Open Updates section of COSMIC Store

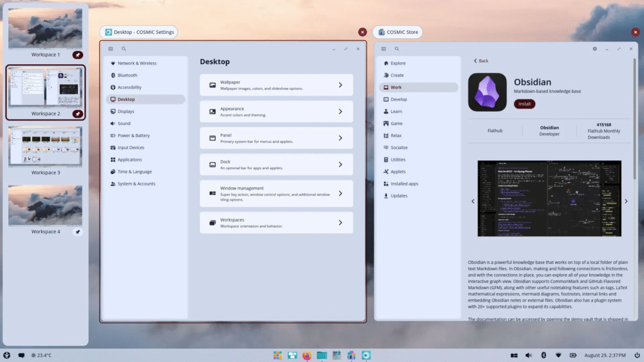point(400,195)
